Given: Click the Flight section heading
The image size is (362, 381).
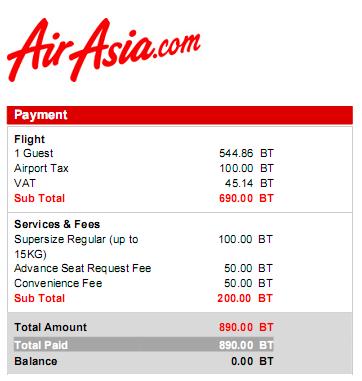Looking at the screenshot, I should 29,139.
